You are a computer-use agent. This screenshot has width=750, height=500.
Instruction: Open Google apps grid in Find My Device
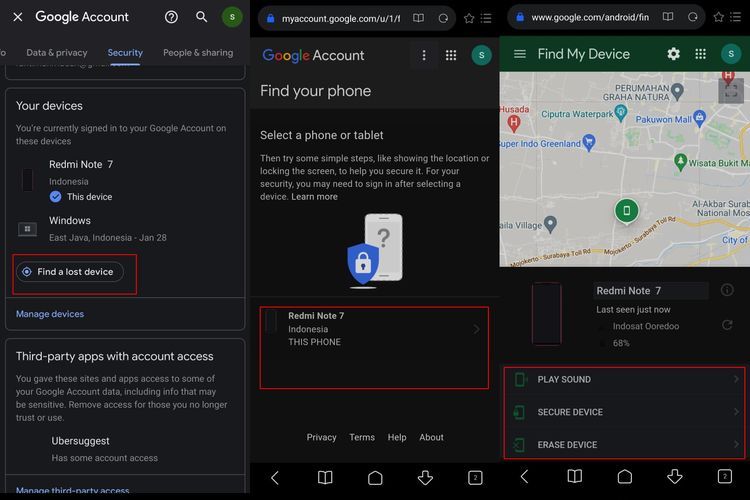[x=700, y=54]
